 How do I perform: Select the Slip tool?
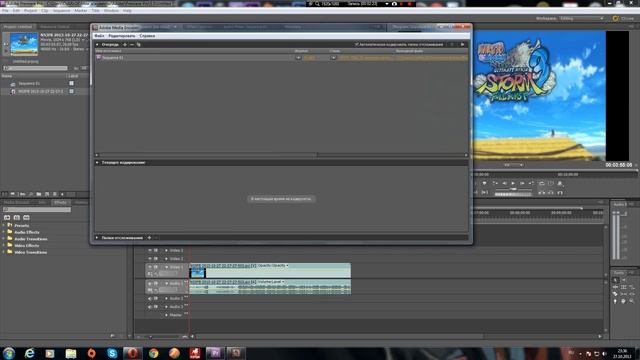[624, 294]
